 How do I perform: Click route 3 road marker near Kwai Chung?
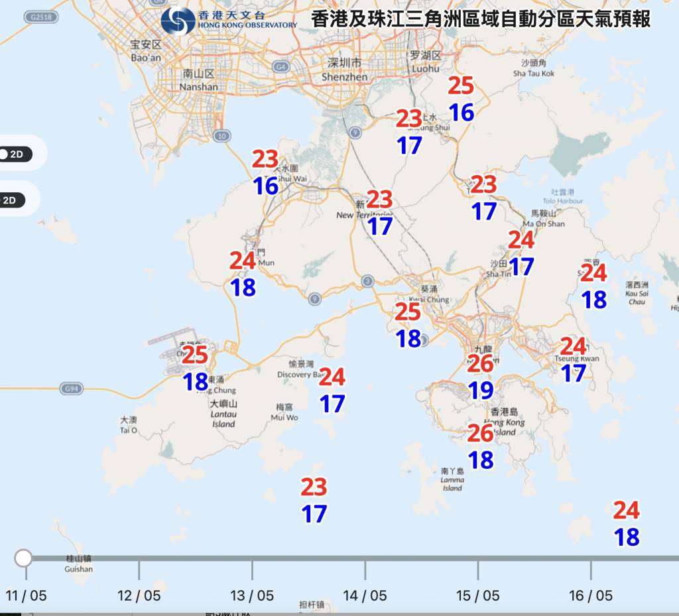point(367,281)
